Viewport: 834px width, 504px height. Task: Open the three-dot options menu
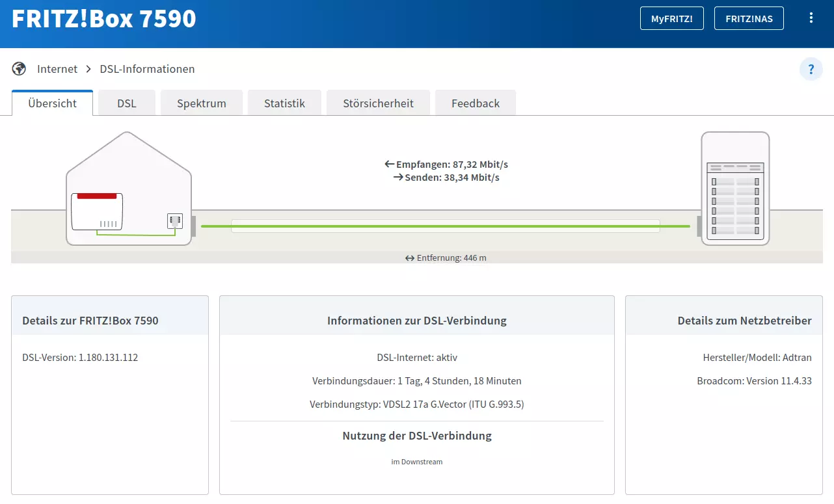point(811,18)
